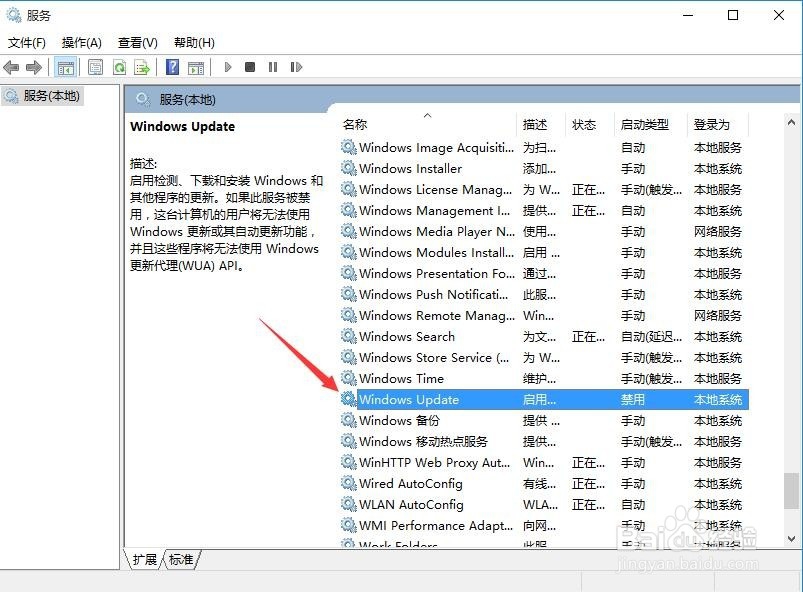This screenshot has height=592, width=803.
Task: Open the Properties toolbar icon
Action: pos(95,67)
